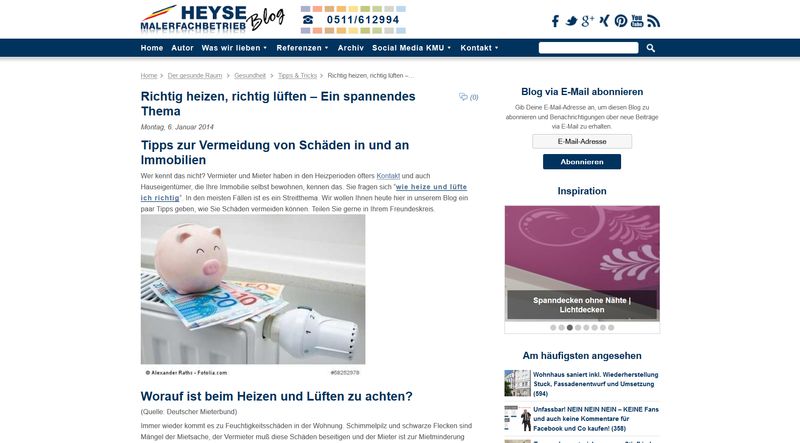Open the RSS feed icon
800x443 pixels.
[653, 21]
